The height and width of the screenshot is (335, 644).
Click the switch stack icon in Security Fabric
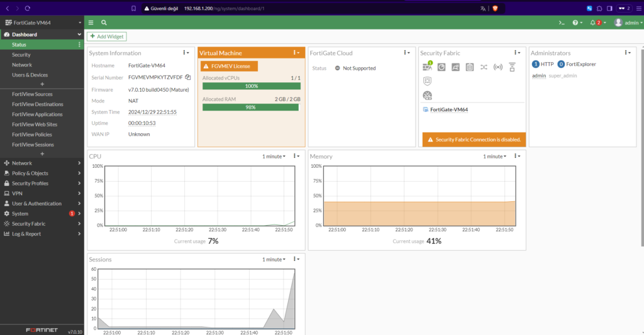pos(512,67)
